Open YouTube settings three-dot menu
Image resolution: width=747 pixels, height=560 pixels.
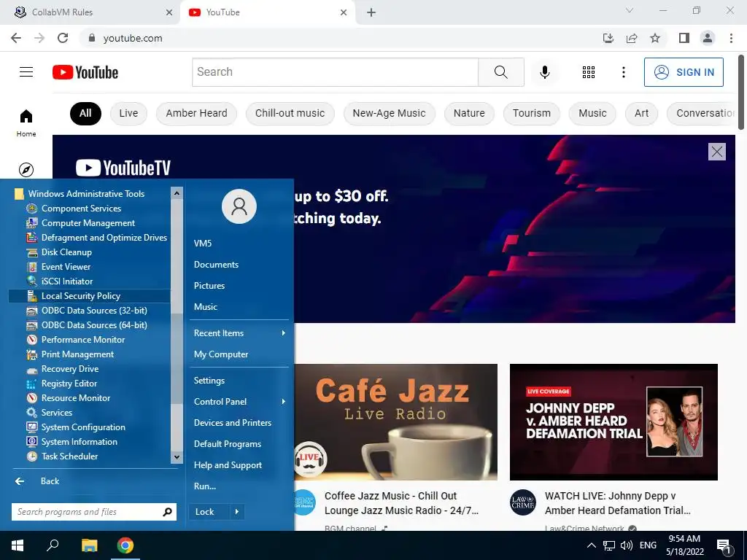623,72
